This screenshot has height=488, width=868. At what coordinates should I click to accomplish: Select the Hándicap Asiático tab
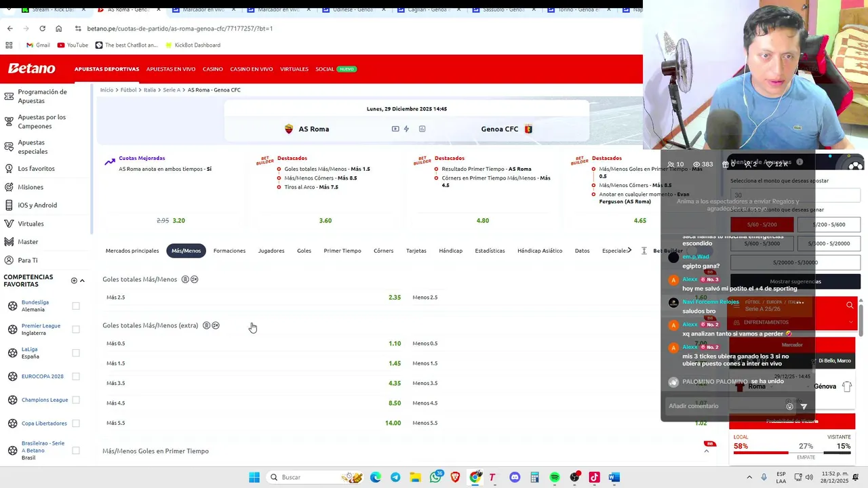[x=540, y=251]
